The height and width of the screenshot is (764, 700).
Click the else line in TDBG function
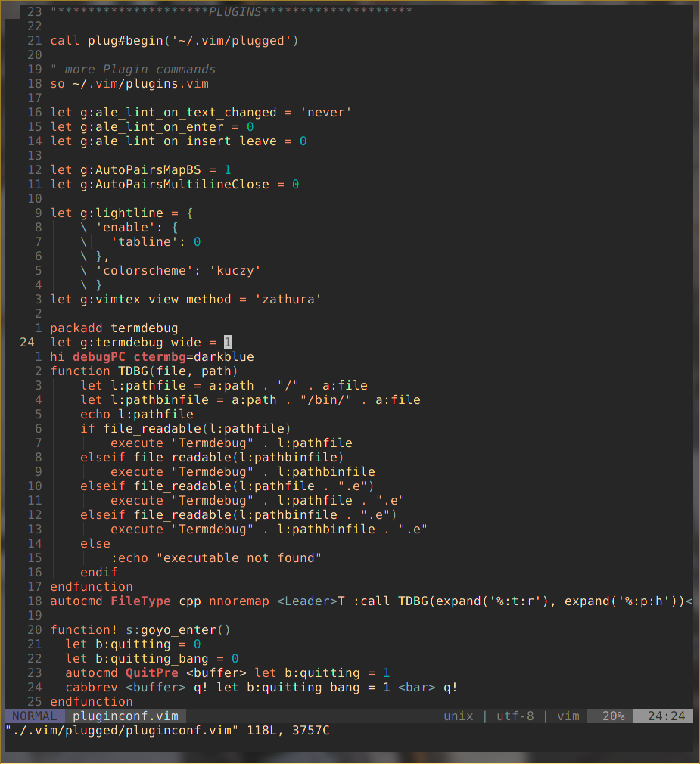(95, 544)
